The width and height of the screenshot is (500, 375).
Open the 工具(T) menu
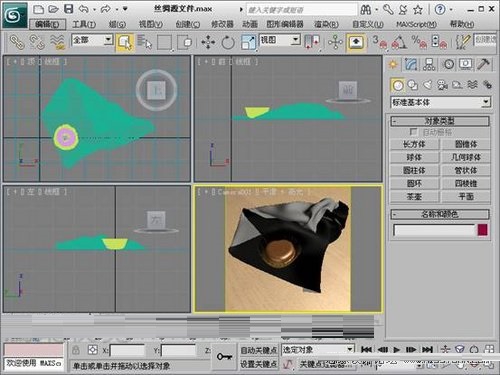84,24
